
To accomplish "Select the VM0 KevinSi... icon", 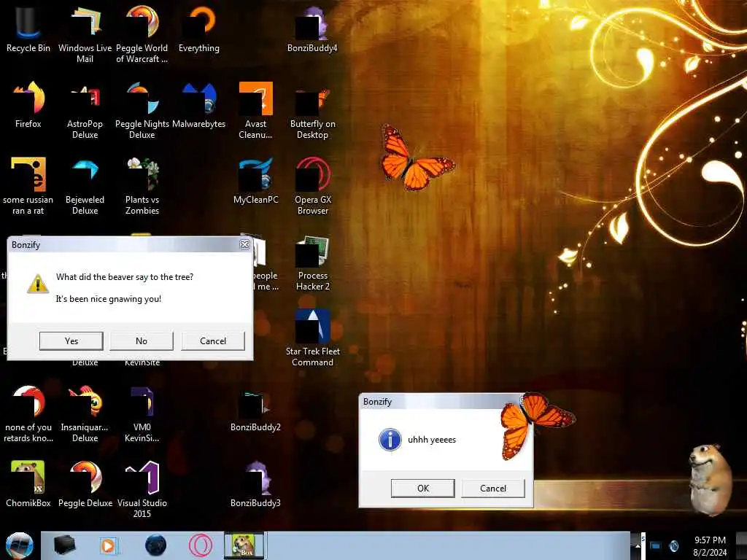I will coord(142,413).
